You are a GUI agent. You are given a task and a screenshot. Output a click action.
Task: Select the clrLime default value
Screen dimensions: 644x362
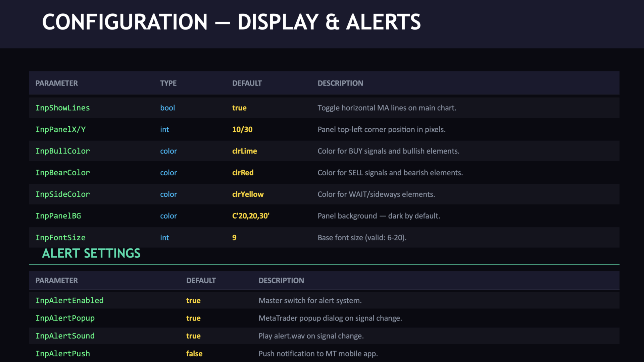[x=244, y=151]
